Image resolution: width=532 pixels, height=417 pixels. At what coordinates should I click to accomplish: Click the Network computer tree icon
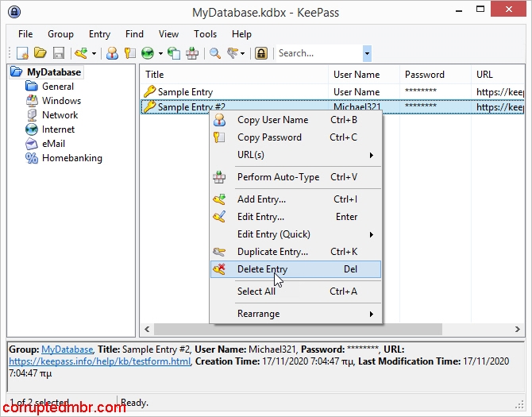click(32, 115)
